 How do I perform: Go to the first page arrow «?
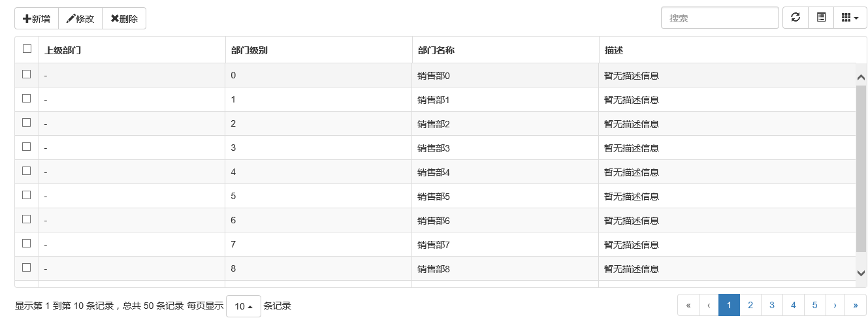click(688, 305)
